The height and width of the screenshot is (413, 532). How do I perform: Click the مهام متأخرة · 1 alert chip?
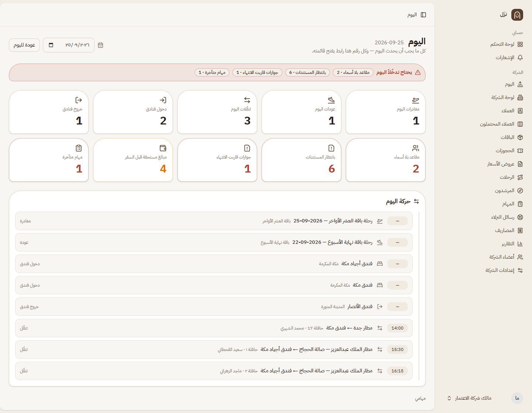coord(212,72)
